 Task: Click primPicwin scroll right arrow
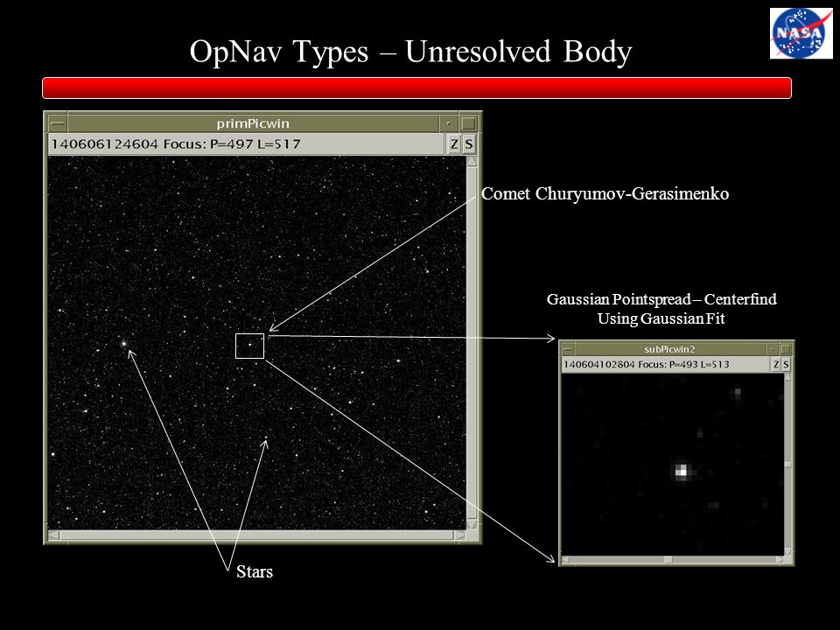[459, 535]
